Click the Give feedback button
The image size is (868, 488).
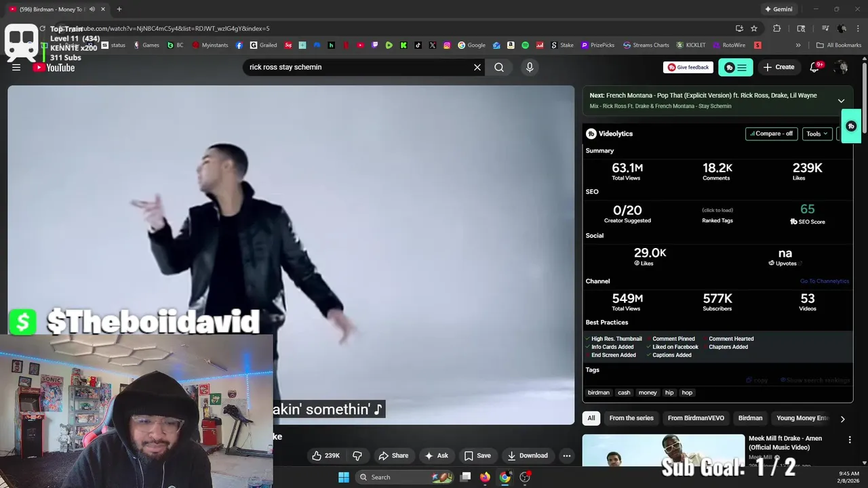pyautogui.click(x=688, y=67)
